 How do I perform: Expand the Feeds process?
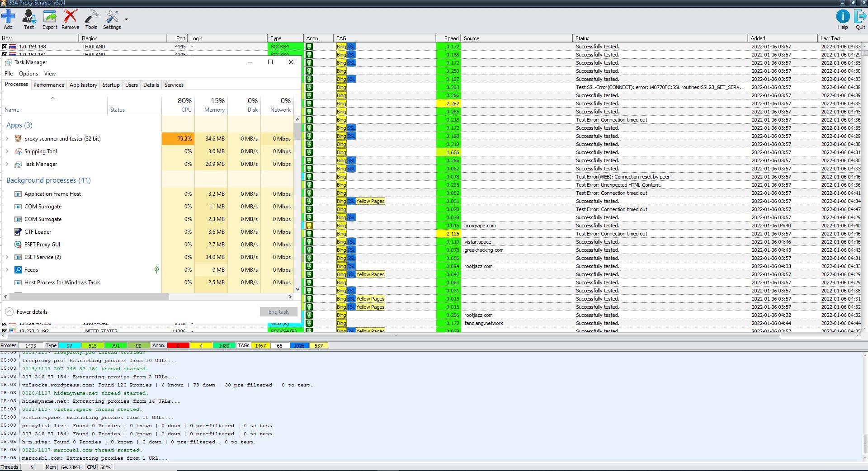(7, 270)
